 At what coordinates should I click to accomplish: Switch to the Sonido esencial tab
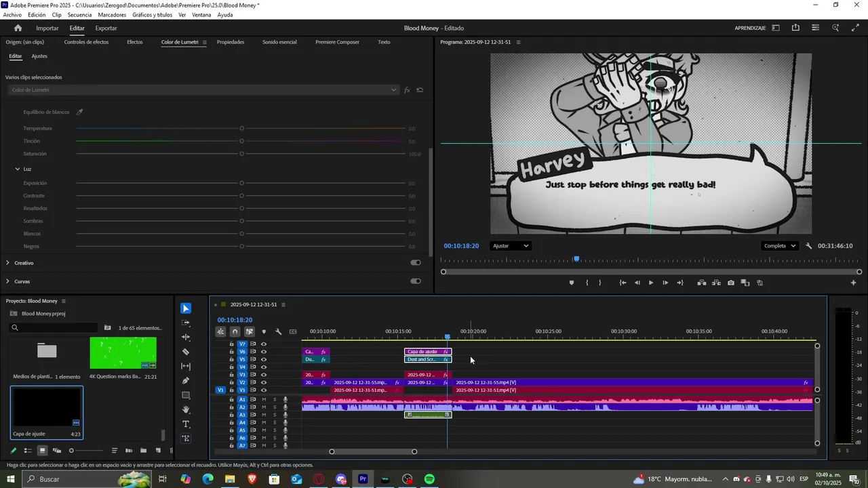click(279, 42)
